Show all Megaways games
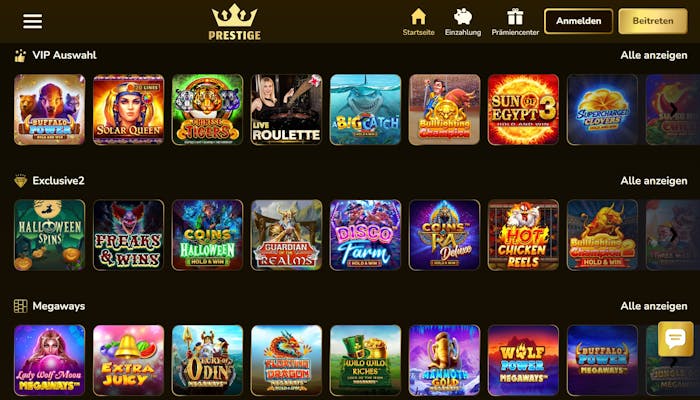The width and height of the screenshot is (700, 400). (x=654, y=306)
